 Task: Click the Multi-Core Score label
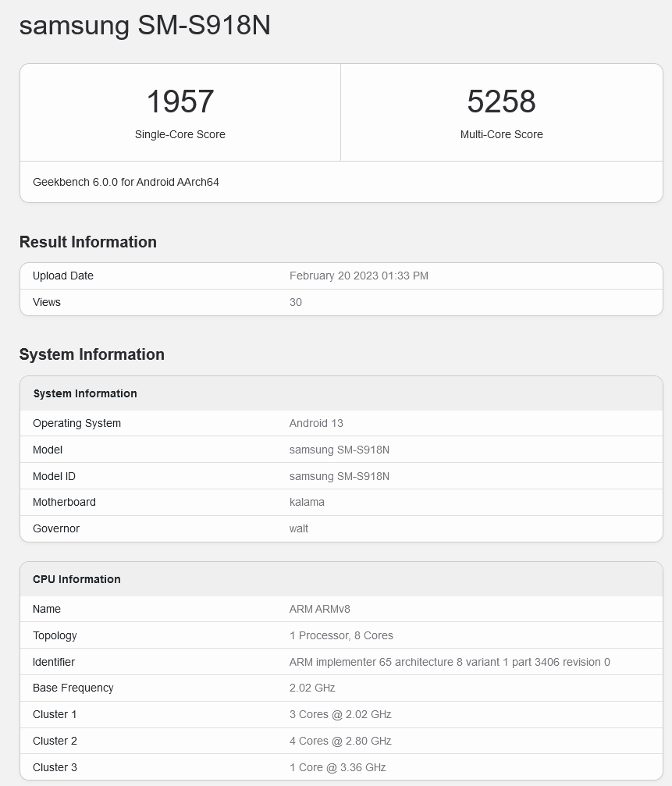(x=501, y=134)
